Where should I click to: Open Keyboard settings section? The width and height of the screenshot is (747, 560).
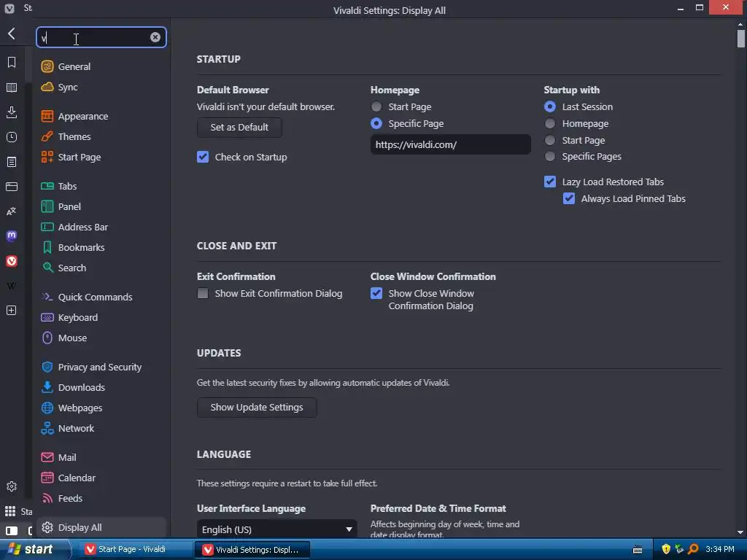(x=101, y=318)
